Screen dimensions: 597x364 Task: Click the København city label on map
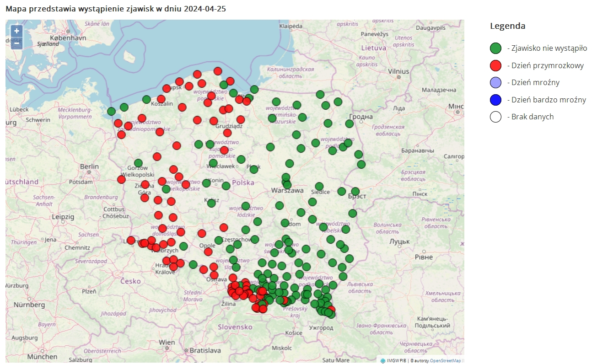(x=67, y=38)
